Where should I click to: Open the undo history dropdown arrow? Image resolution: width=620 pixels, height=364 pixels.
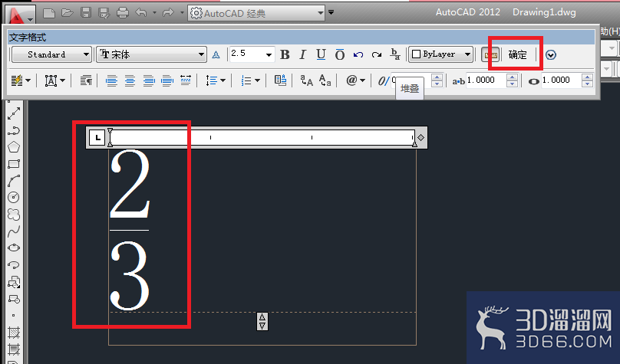tap(154, 13)
